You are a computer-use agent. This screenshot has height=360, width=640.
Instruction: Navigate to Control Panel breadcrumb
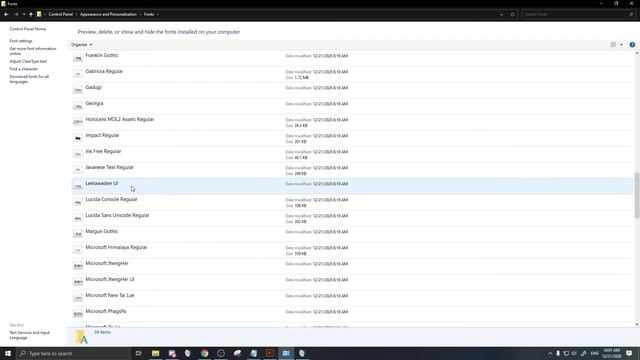tap(60, 14)
